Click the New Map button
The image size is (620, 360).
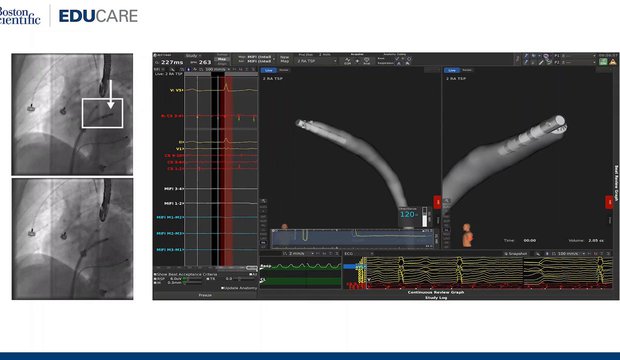click(285, 59)
